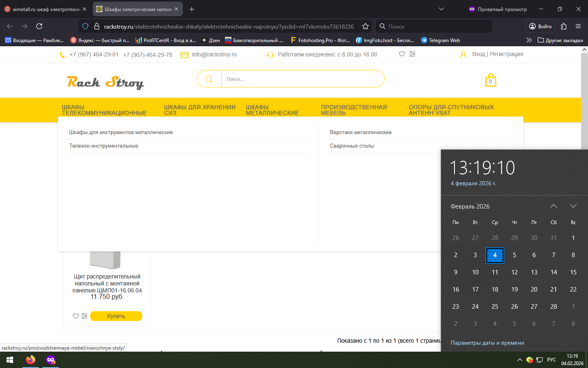588x368 pixels.
Task: Open the Firefox application menu
Action: pos(578,26)
